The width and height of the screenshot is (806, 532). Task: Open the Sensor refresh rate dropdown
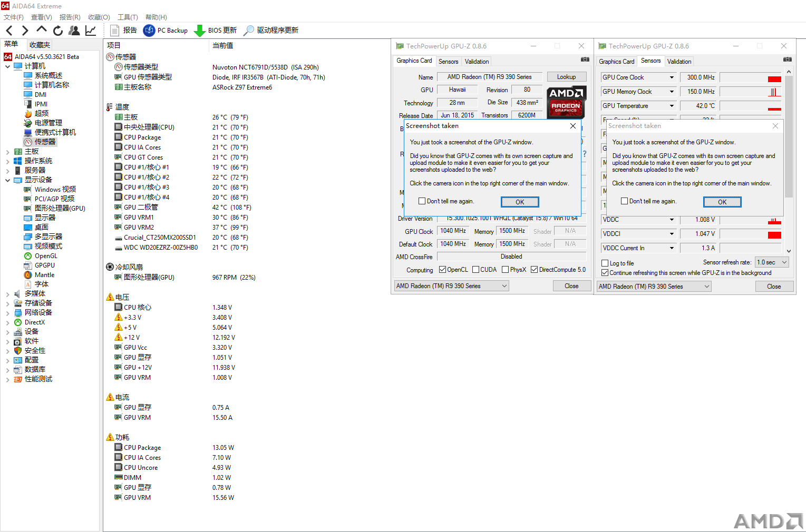[x=772, y=262]
